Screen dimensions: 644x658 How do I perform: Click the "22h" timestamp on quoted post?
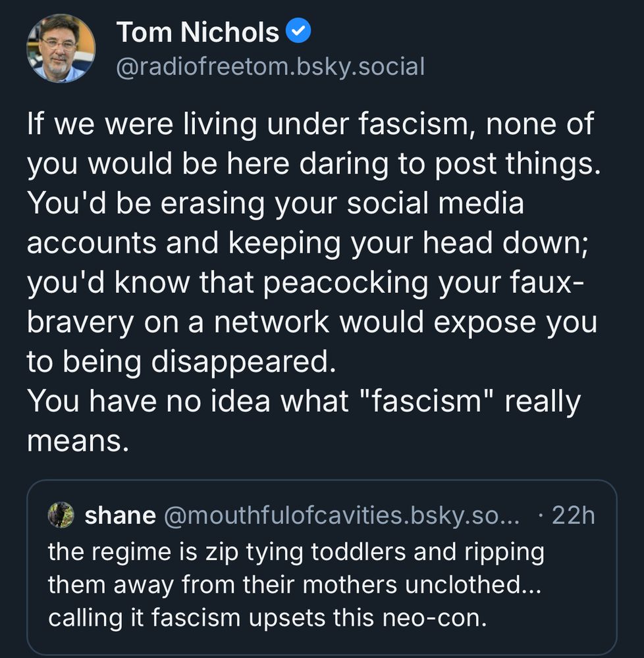(572, 516)
